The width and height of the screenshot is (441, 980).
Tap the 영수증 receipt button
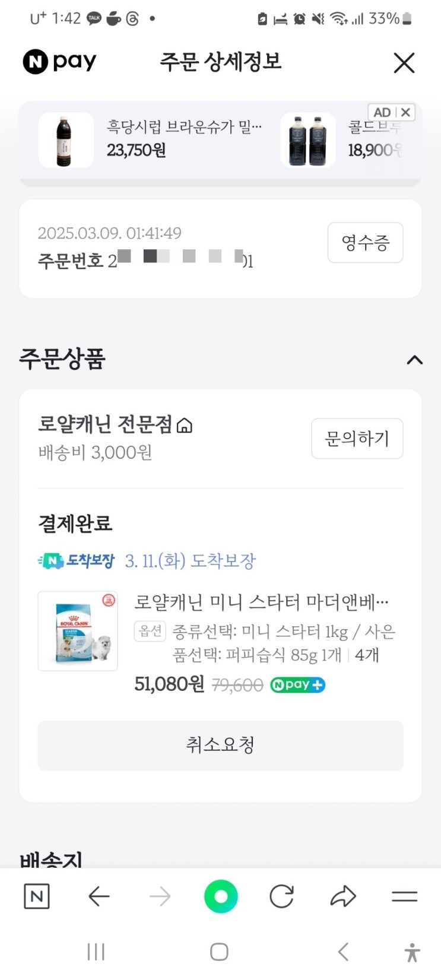click(365, 242)
